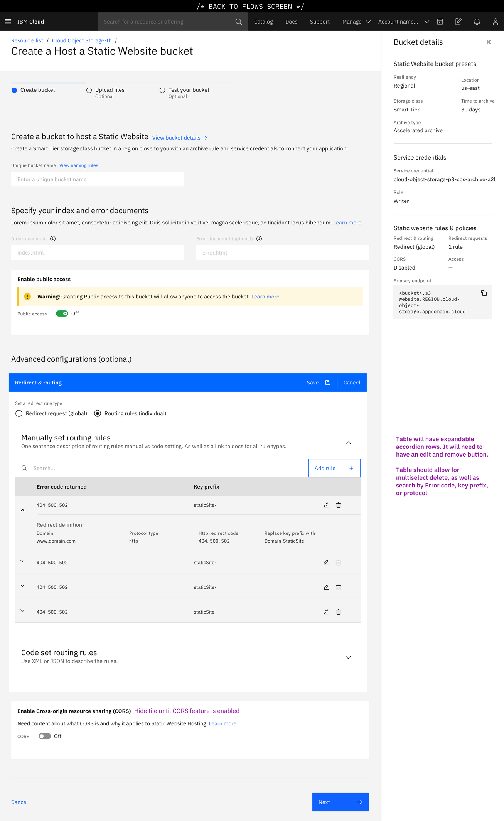The width and height of the screenshot is (504, 821).
Task: Open Catalog in top navigation
Action: point(263,22)
